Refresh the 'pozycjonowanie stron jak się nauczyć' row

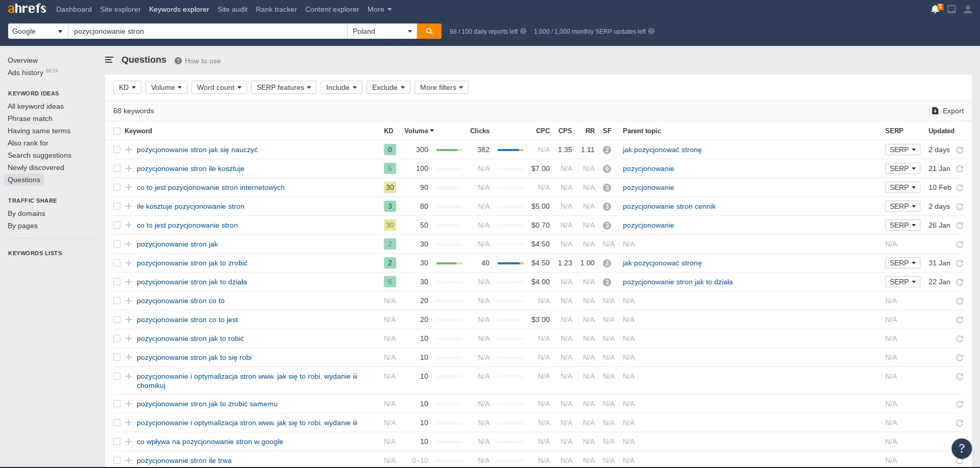point(960,150)
